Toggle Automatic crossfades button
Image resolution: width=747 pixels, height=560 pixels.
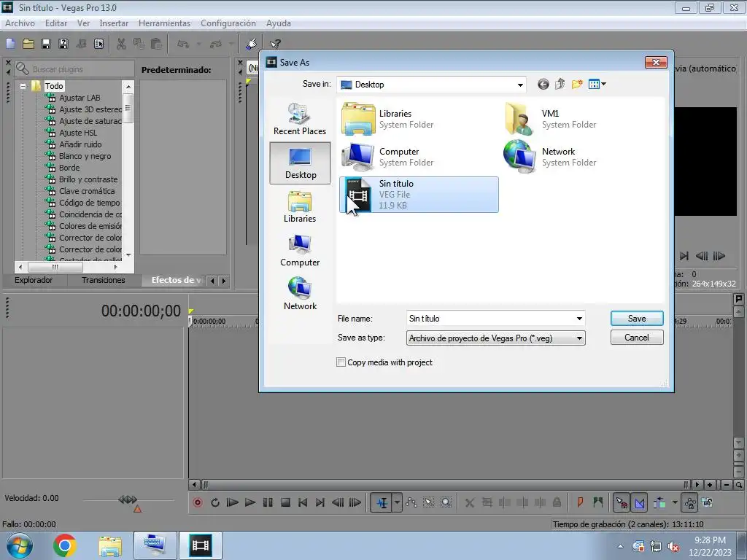639,502
